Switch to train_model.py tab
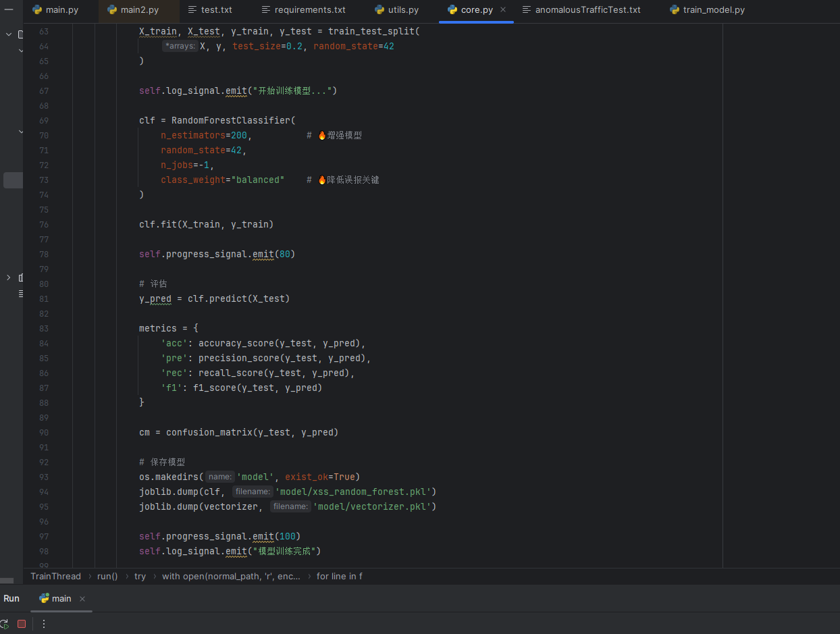The height and width of the screenshot is (634, 840). (708, 10)
